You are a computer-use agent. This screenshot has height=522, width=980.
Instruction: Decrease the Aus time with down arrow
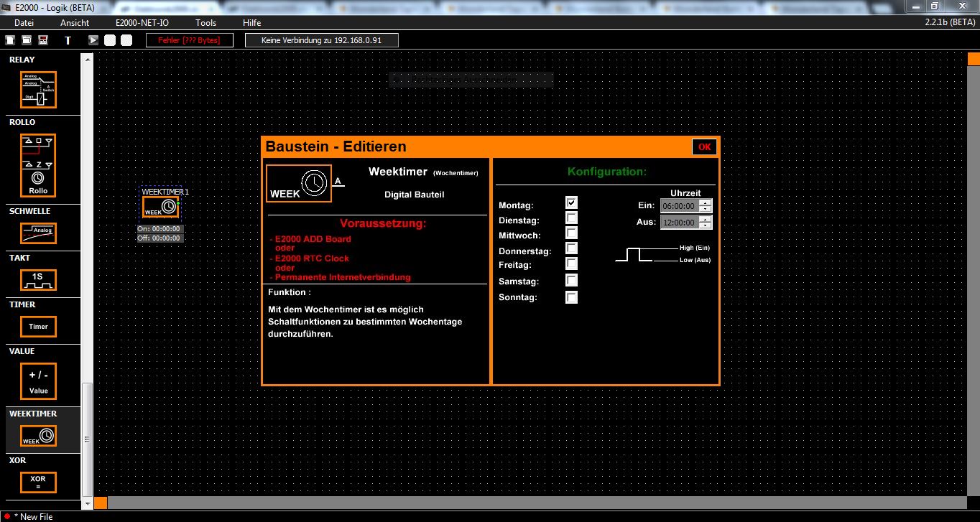click(x=706, y=226)
